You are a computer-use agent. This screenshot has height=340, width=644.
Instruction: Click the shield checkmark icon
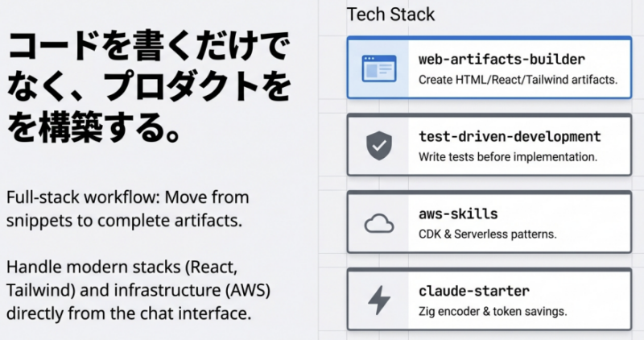(x=378, y=145)
